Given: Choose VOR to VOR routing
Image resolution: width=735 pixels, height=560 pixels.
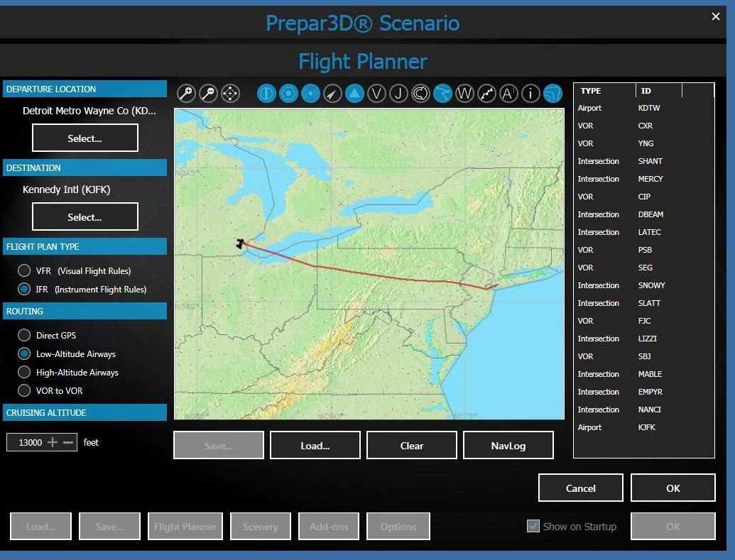Looking at the screenshot, I should (24, 390).
